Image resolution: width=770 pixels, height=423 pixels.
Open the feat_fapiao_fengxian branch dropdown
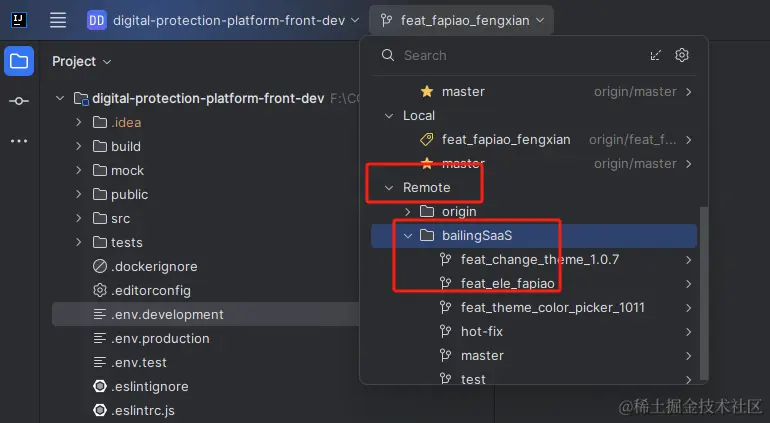460,20
